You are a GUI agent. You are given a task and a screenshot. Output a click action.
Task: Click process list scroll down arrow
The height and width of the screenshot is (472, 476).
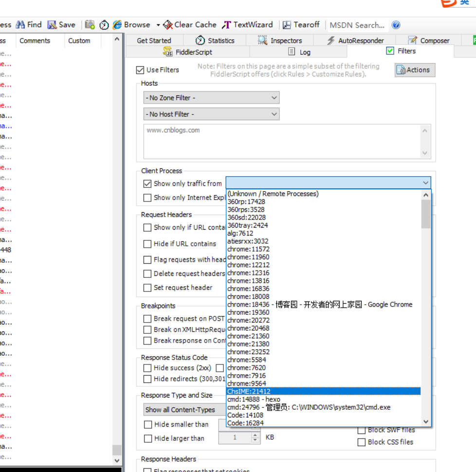click(425, 421)
